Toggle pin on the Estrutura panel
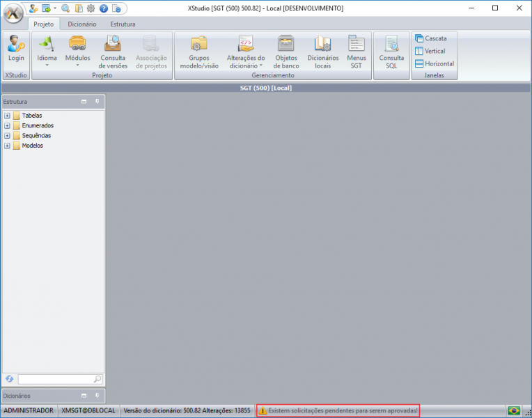This screenshot has width=532, height=418. tap(97, 102)
